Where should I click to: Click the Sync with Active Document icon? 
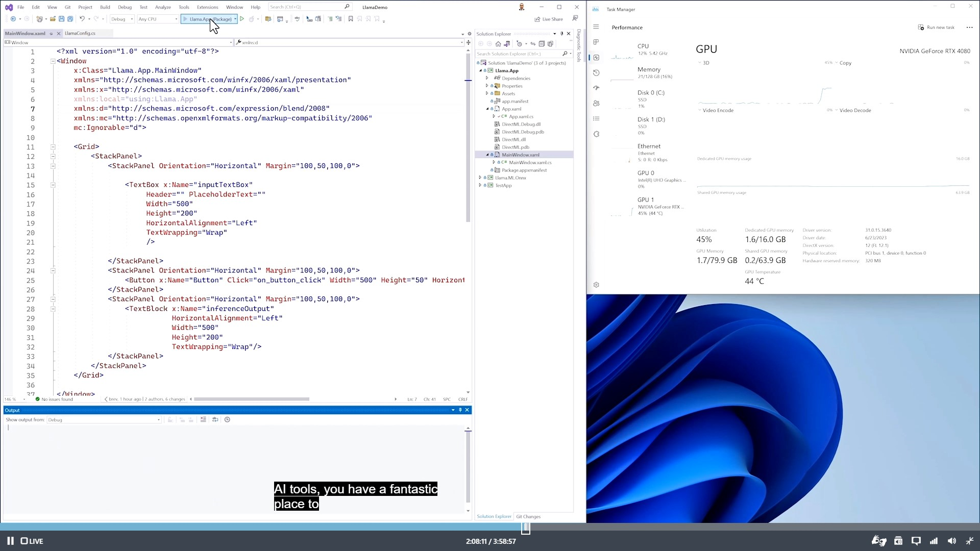coord(533,44)
